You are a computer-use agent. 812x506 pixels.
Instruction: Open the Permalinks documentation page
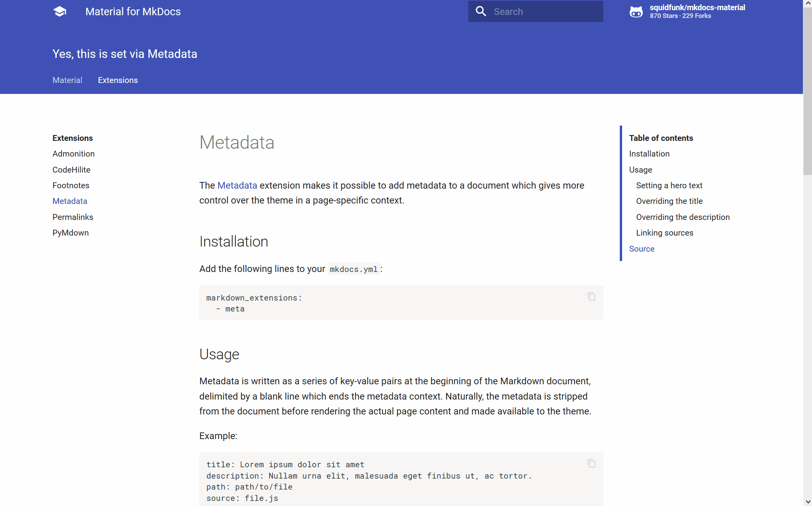tap(73, 217)
